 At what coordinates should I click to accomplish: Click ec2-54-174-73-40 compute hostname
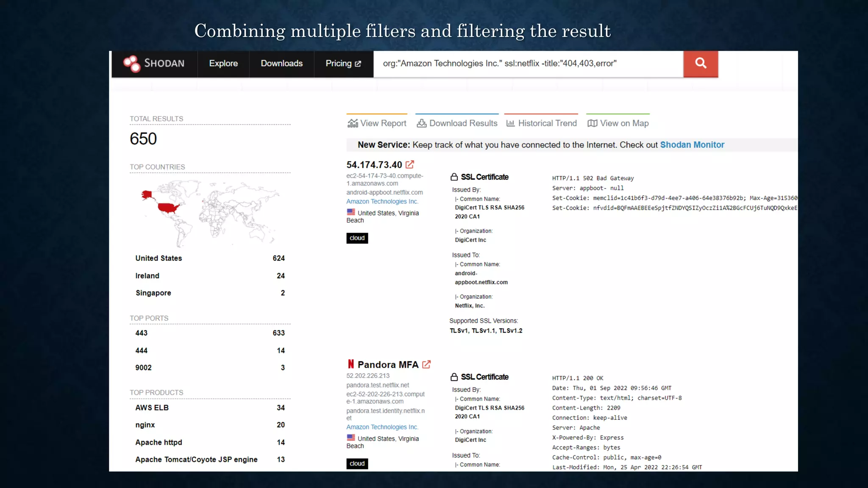385,180
